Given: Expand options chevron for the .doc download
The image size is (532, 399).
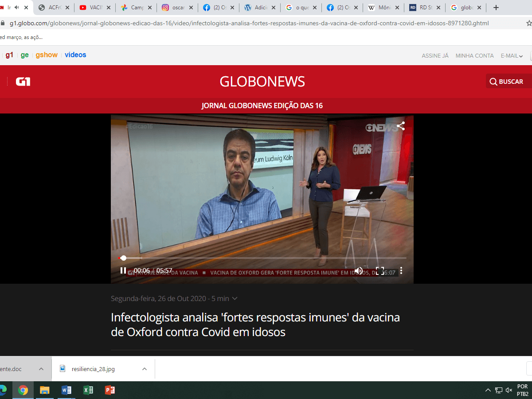Looking at the screenshot, I should click(41, 369).
